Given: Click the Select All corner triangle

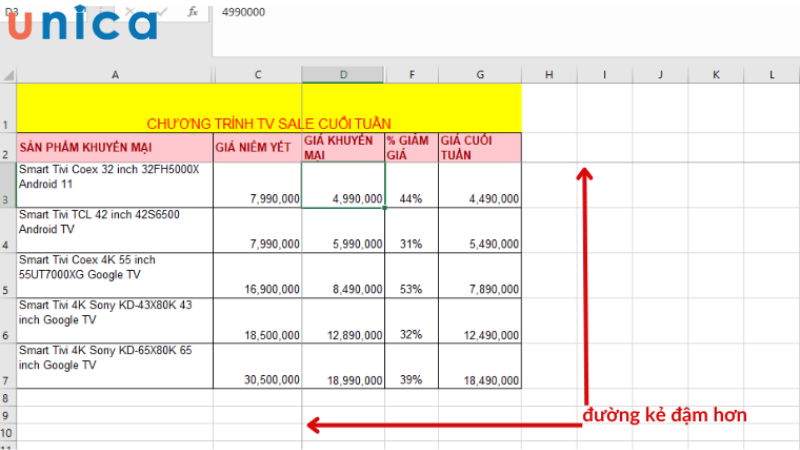Looking at the screenshot, I should 8,75.
